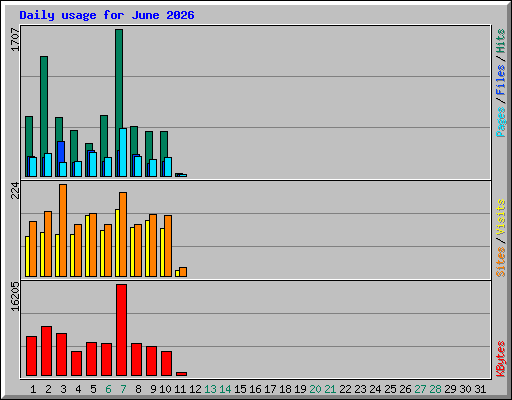
Task: Click green day label 14 on the x-axis
Action: coord(225,389)
